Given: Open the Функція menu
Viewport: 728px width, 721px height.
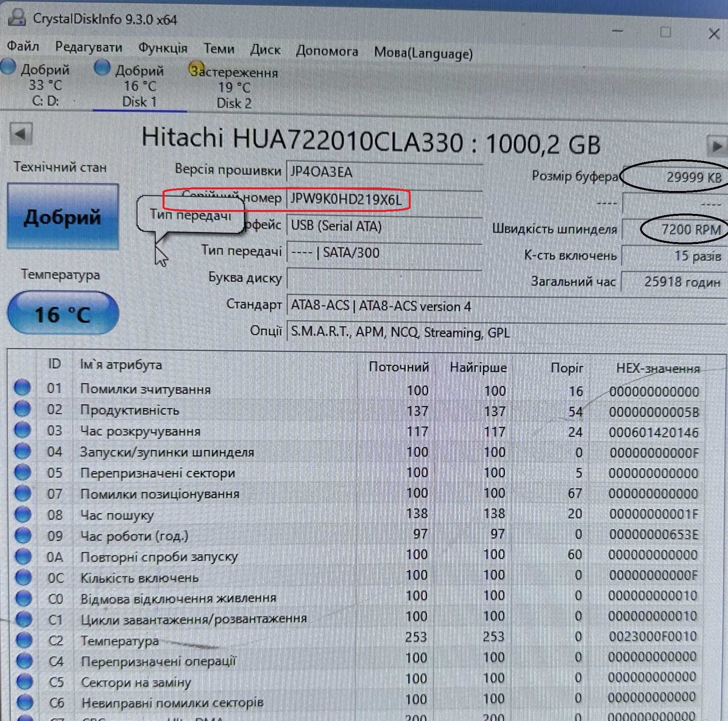Looking at the screenshot, I should tap(163, 48).
